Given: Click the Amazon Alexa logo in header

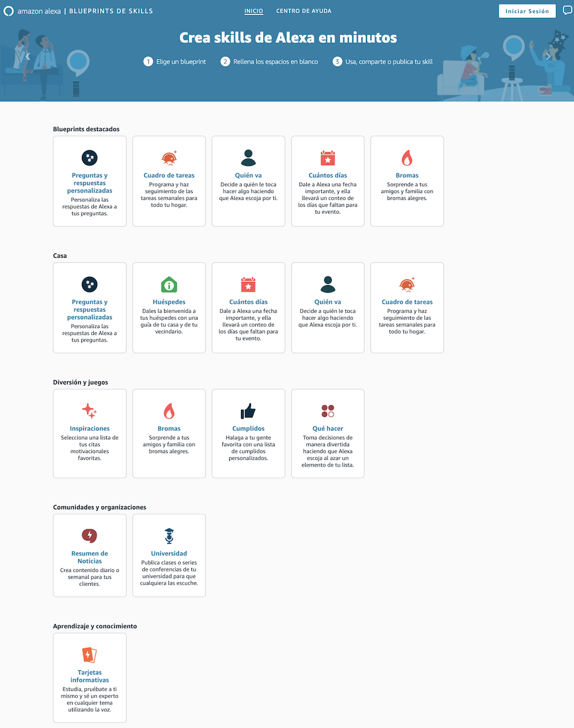Looking at the screenshot, I should (32, 11).
